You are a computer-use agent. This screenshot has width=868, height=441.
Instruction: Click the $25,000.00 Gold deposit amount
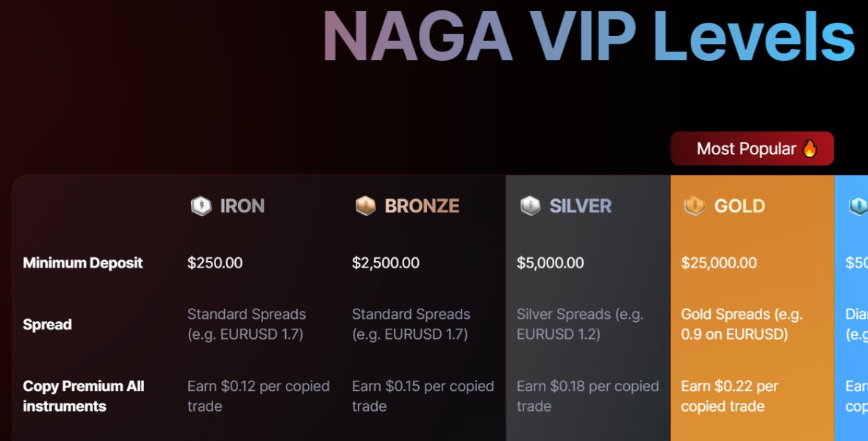click(719, 263)
